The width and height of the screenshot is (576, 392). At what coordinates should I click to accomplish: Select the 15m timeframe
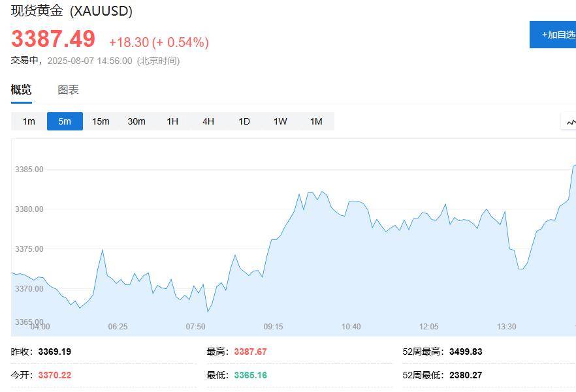click(x=101, y=121)
